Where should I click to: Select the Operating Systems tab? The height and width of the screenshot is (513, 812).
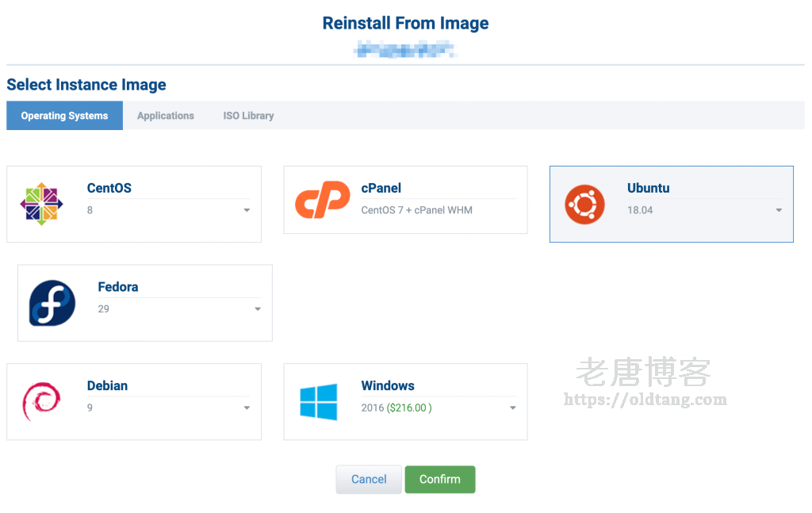point(64,116)
